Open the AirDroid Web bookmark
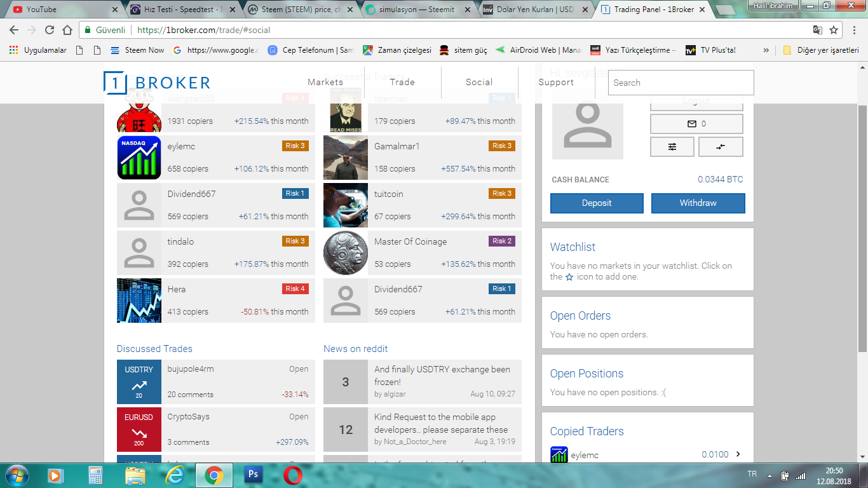868x488 pixels. coord(538,50)
